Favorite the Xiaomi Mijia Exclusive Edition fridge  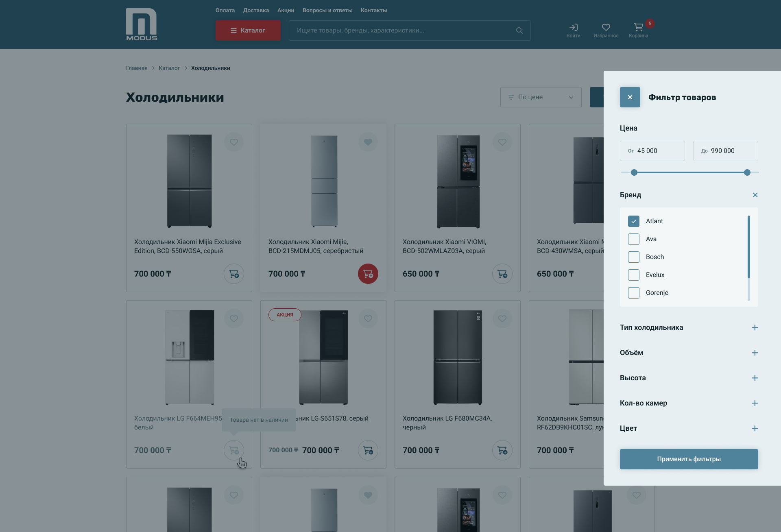click(233, 142)
